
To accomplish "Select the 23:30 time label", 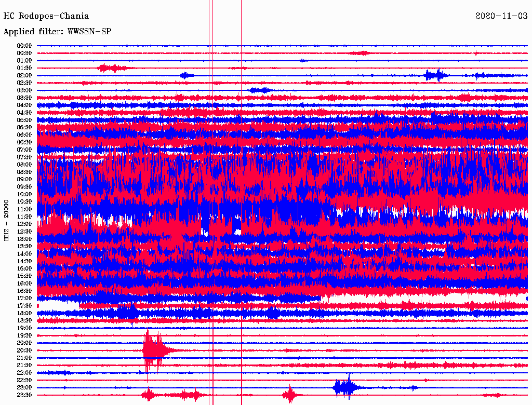I will 24,395.
